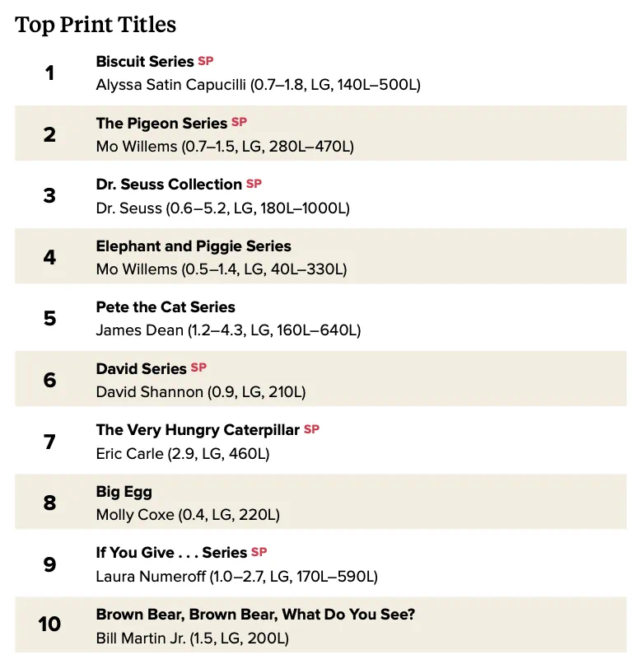Select rank number 10 in the list
Image resolution: width=644 pixels, height=669 pixels.
tap(49, 625)
